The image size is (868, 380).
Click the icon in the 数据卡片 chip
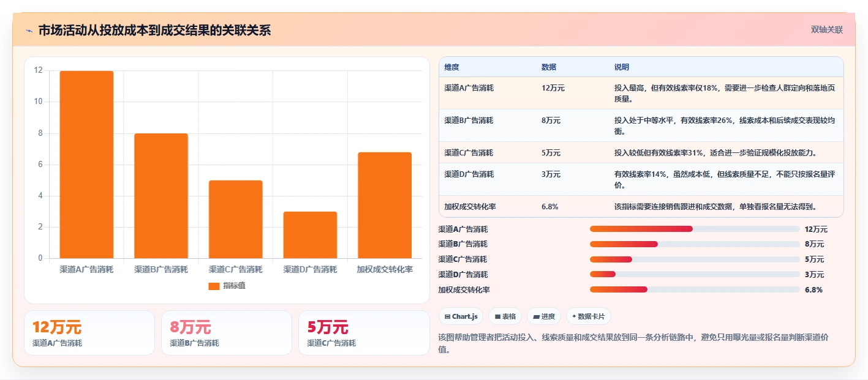574,316
